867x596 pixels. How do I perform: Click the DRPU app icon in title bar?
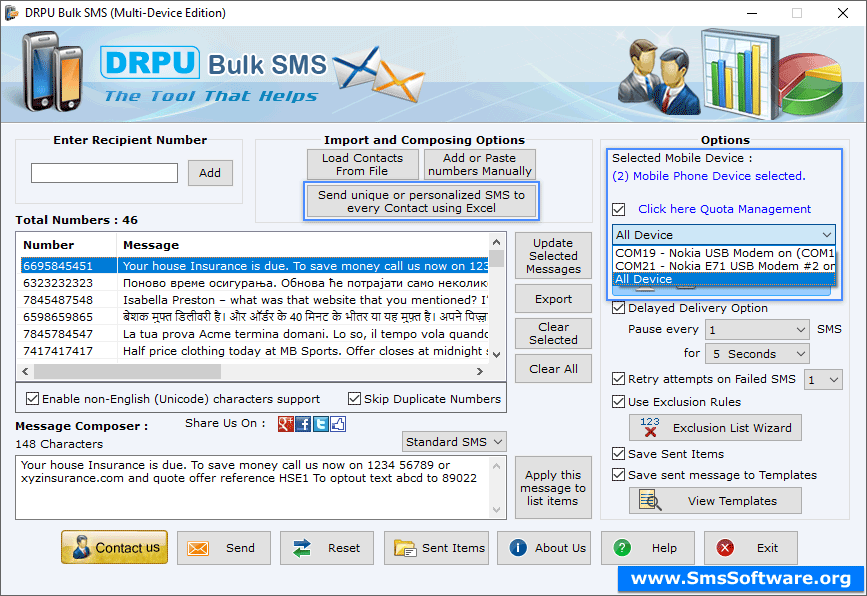click(11, 13)
